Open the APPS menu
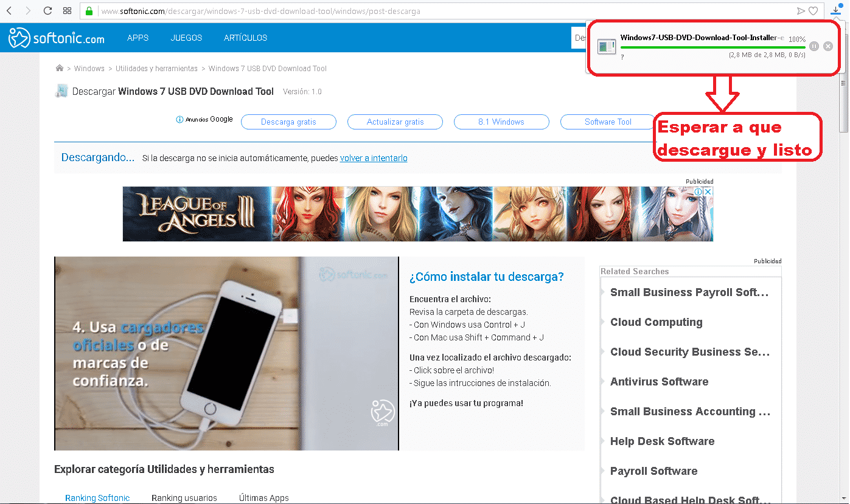 point(138,38)
